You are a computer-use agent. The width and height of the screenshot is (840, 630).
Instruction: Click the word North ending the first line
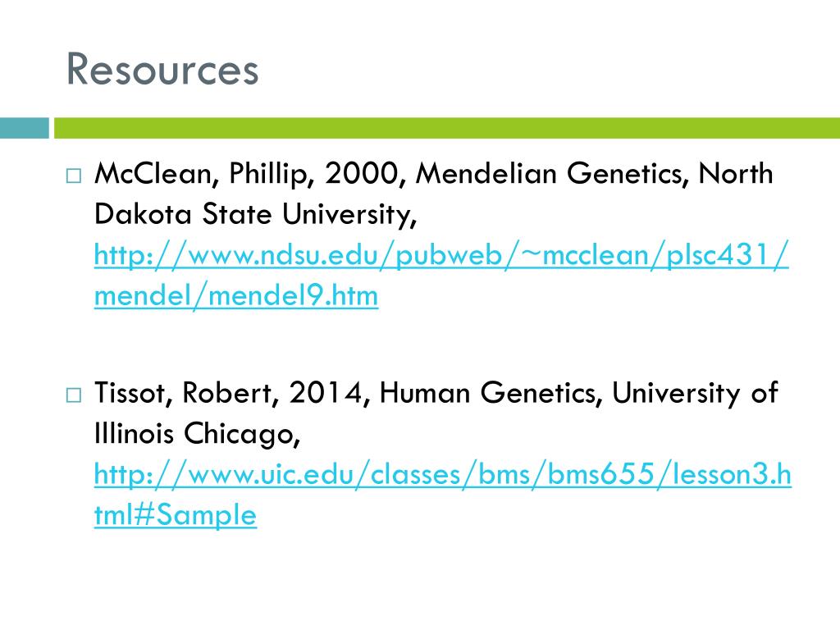(736, 174)
